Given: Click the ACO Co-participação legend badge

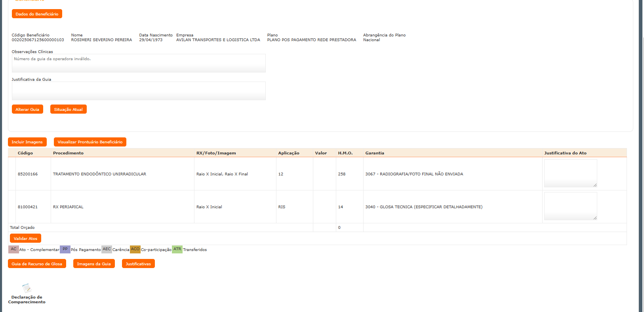Looking at the screenshot, I should [x=135, y=249].
